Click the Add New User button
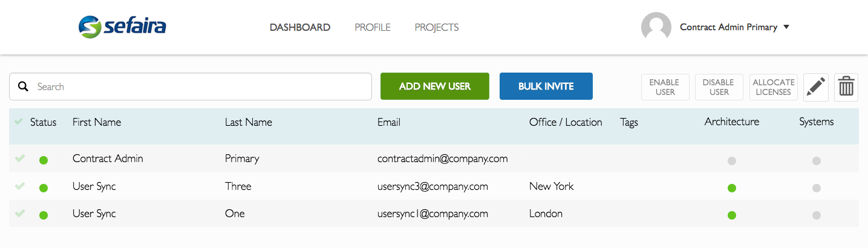 (435, 86)
